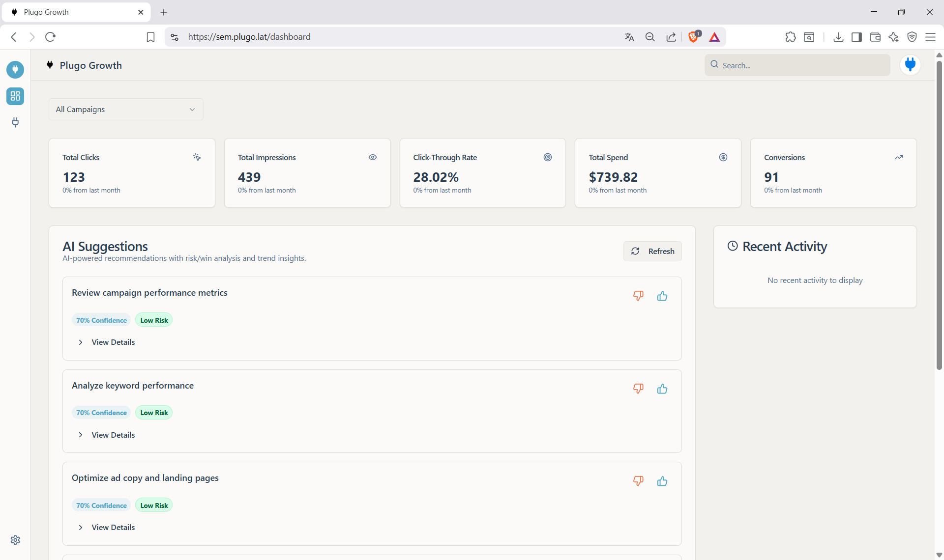Open the All Campaigns dropdown
The height and width of the screenshot is (560, 944).
(125, 109)
